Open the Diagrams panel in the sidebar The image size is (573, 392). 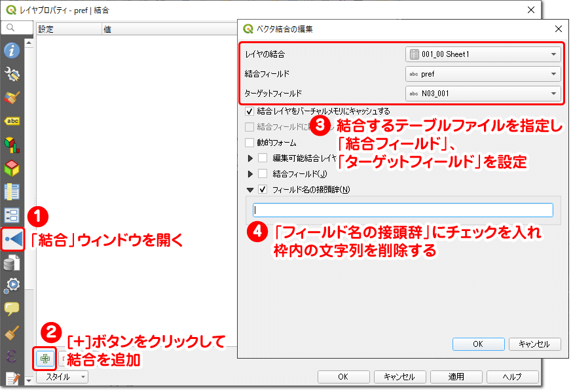(x=11, y=145)
